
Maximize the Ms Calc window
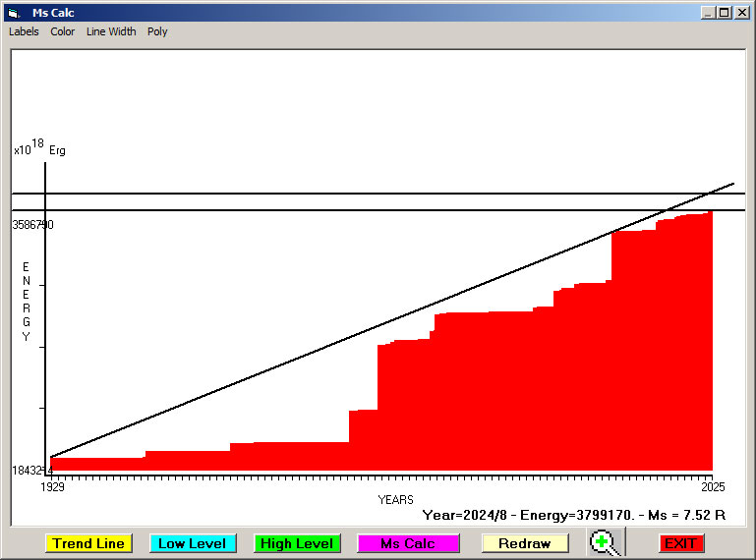point(724,13)
